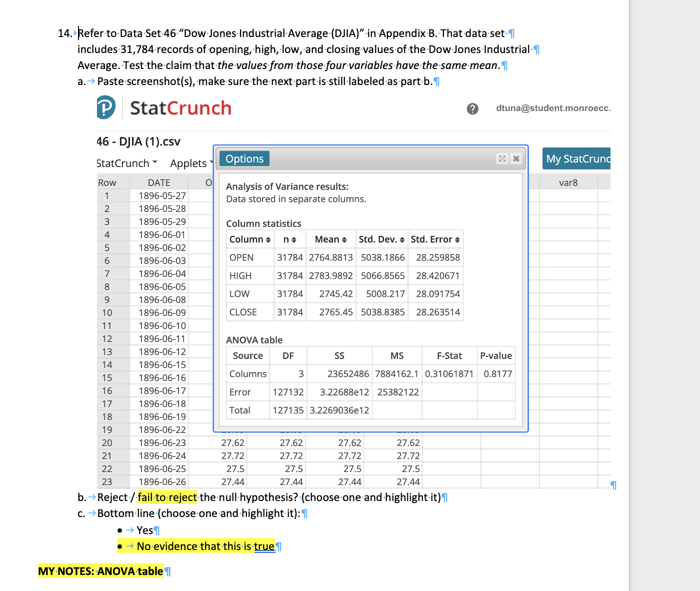Click the dtuna@student.monroecc email link
The height and width of the screenshot is (591, 700).
[553, 108]
